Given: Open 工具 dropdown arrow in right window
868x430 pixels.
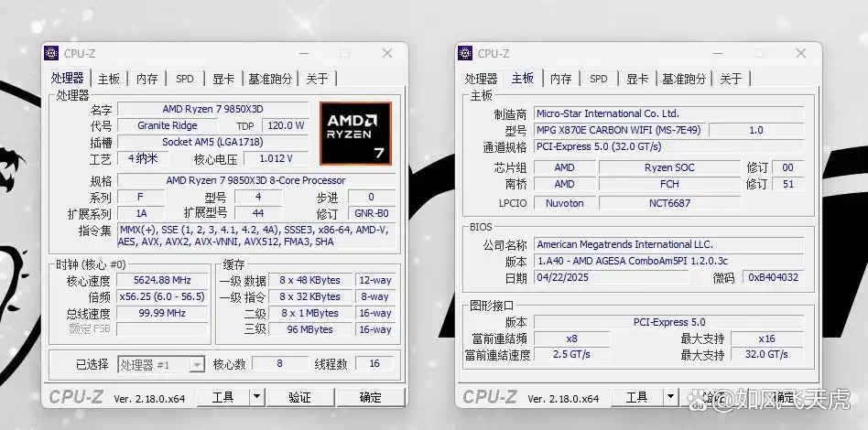Looking at the screenshot, I should (671, 397).
